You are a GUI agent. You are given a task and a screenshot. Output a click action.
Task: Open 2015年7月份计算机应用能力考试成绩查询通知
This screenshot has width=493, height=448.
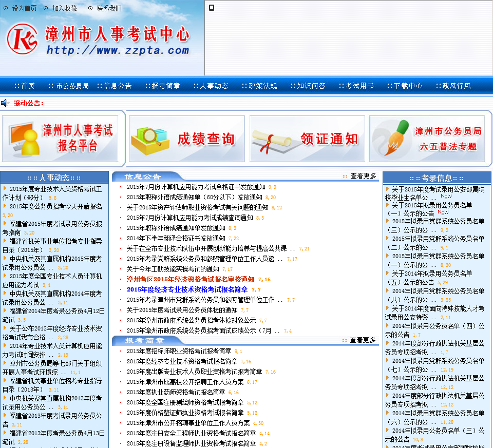point(189,218)
